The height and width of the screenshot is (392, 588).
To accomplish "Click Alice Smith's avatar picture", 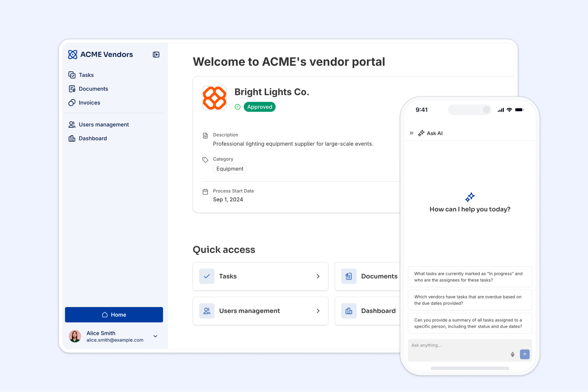I will pyautogui.click(x=75, y=336).
